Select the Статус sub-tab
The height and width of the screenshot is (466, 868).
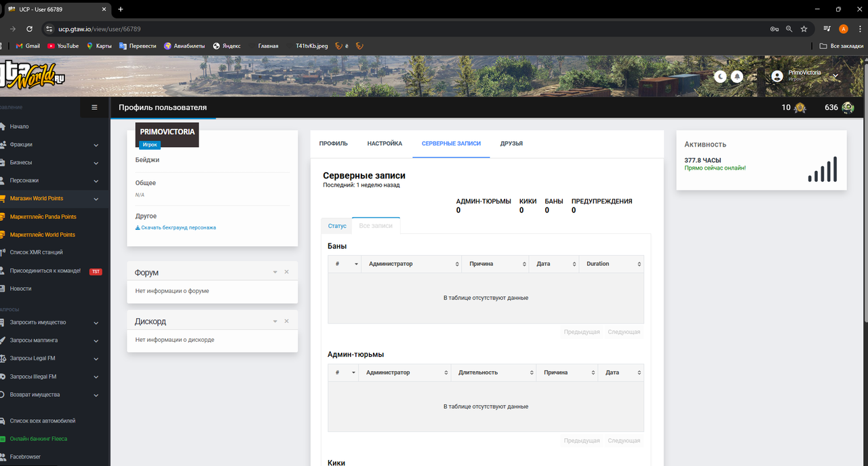click(337, 226)
